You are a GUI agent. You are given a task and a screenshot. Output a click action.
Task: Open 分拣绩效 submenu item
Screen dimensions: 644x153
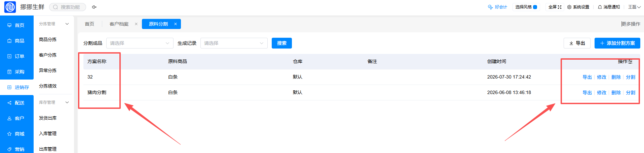48,86
